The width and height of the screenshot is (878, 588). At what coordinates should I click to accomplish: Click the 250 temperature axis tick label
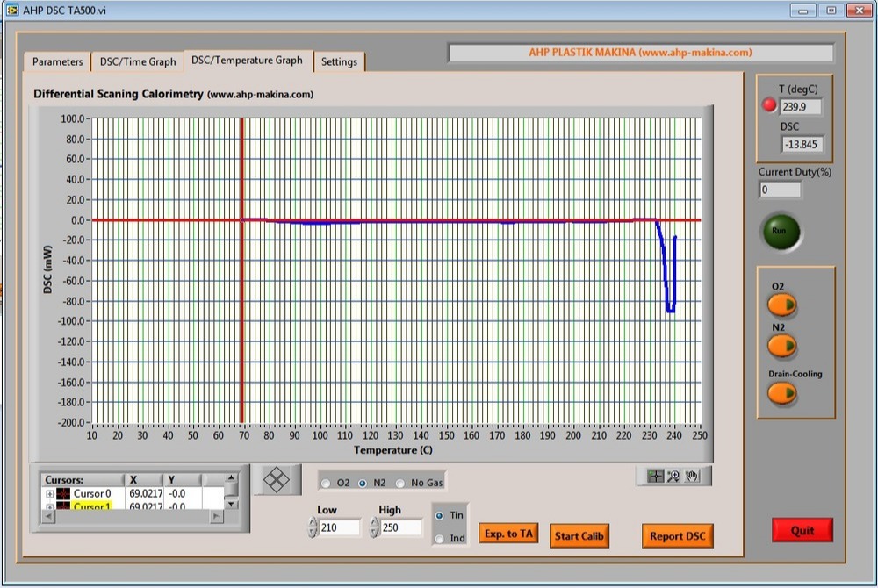pyautogui.click(x=700, y=435)
